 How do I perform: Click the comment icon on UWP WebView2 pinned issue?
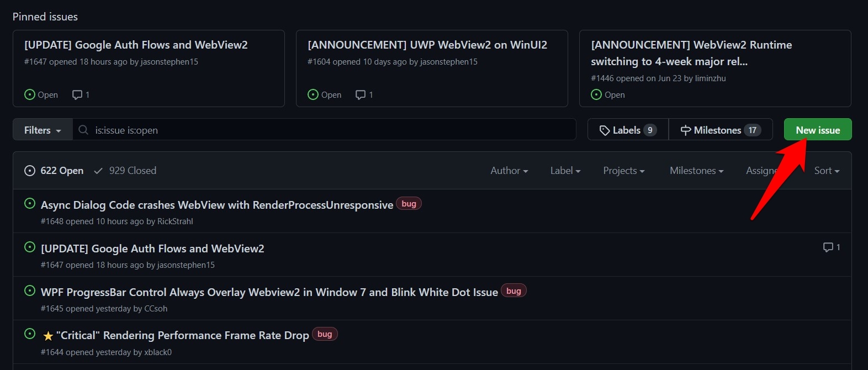pos(361,95)
